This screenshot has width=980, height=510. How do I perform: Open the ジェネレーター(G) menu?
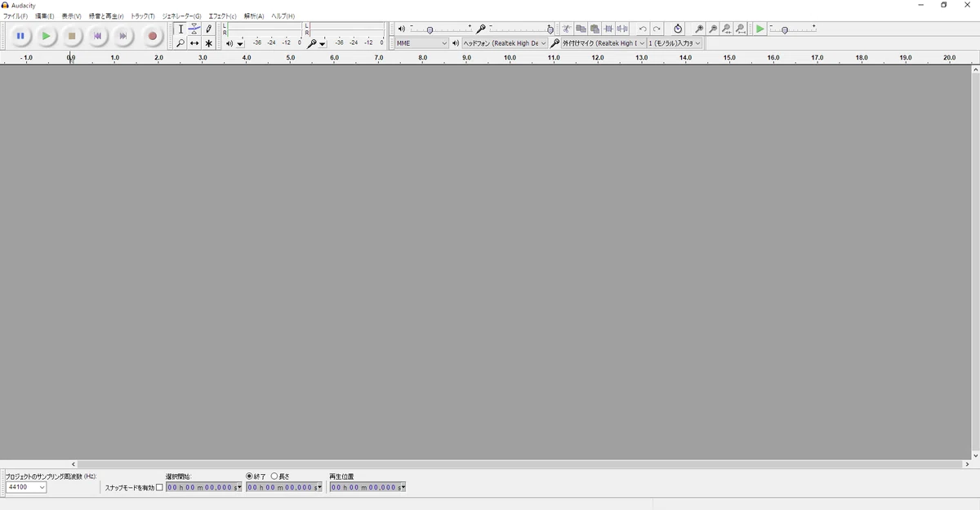pos(181,16)
